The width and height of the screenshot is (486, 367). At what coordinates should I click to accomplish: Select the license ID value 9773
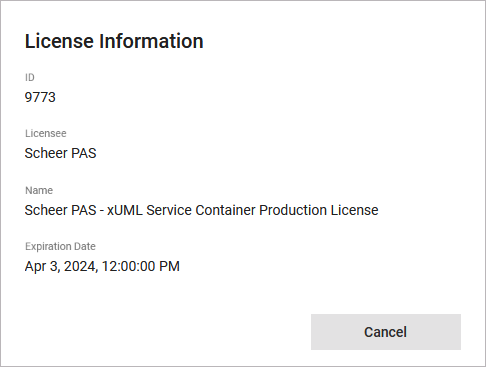tap(40, 97)
